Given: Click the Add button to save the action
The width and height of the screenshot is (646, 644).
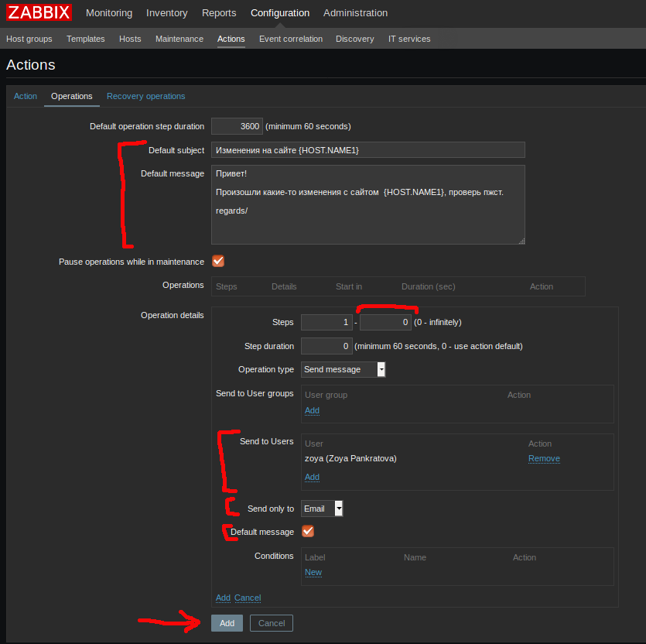Looking at the screenshot, I should (x=227, y=623).
